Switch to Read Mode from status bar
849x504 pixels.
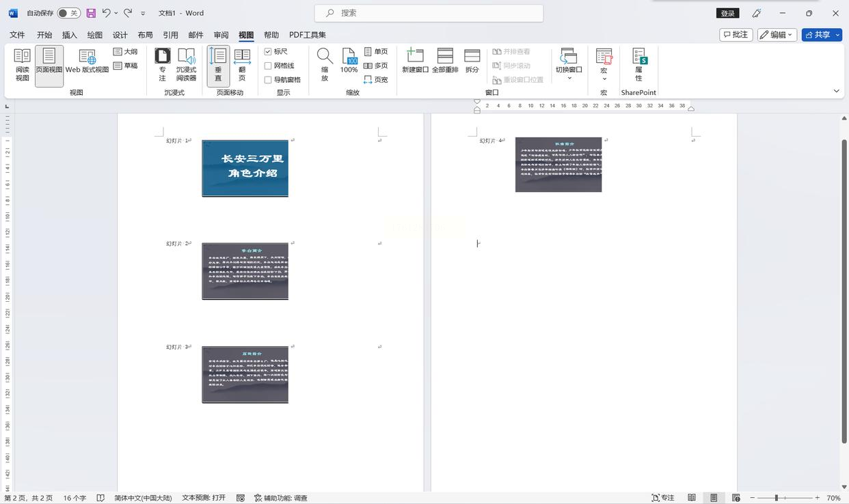(692, 498)
